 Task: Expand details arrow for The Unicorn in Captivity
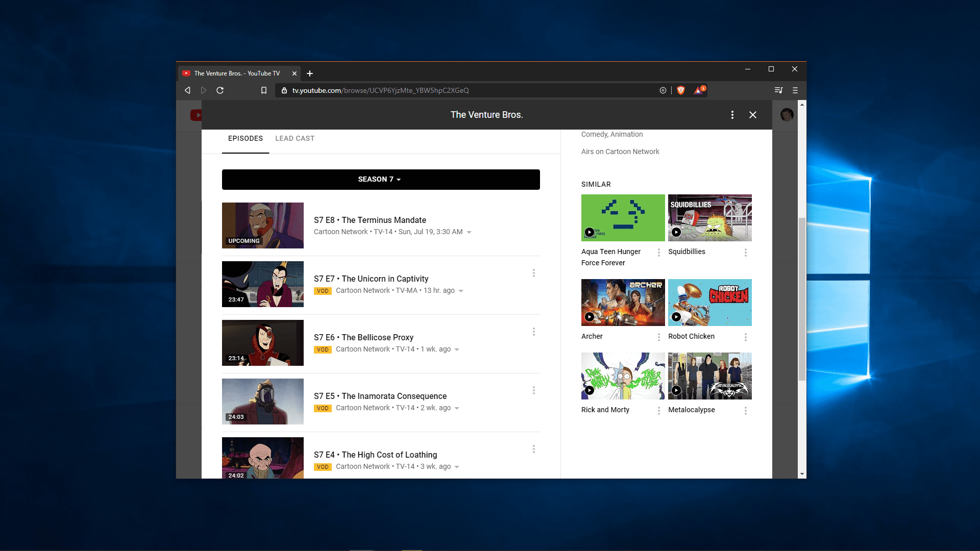tap(461, 291)
